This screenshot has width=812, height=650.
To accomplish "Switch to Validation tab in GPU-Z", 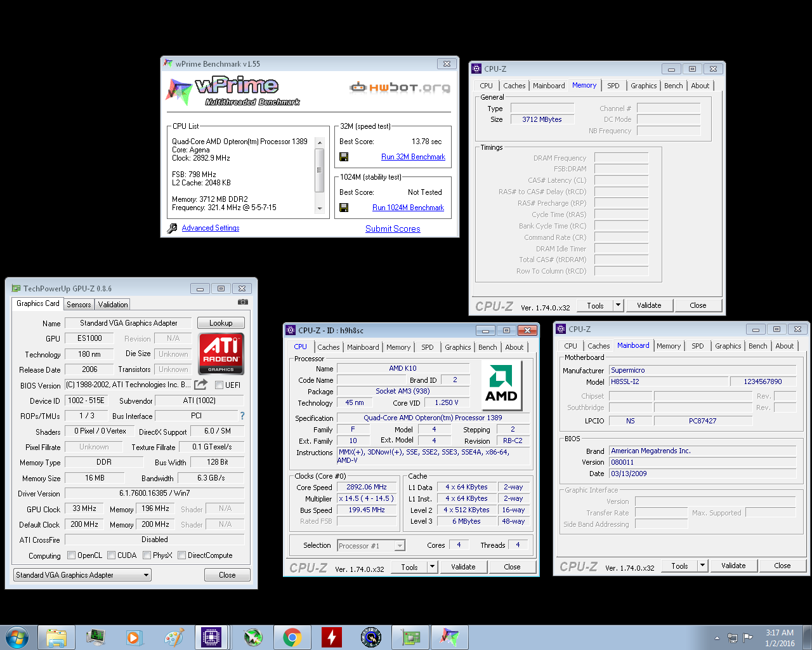I will (113, 305).
